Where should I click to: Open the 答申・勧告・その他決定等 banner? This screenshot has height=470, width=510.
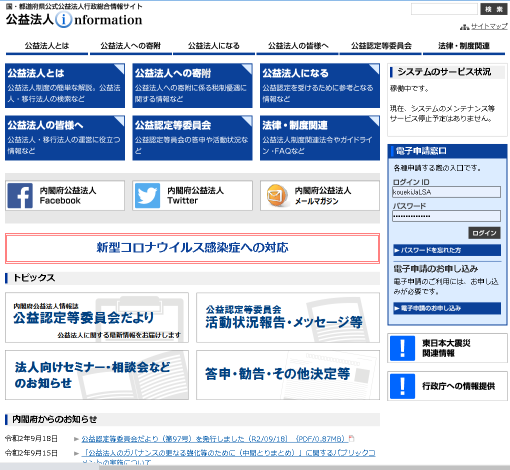288,375
